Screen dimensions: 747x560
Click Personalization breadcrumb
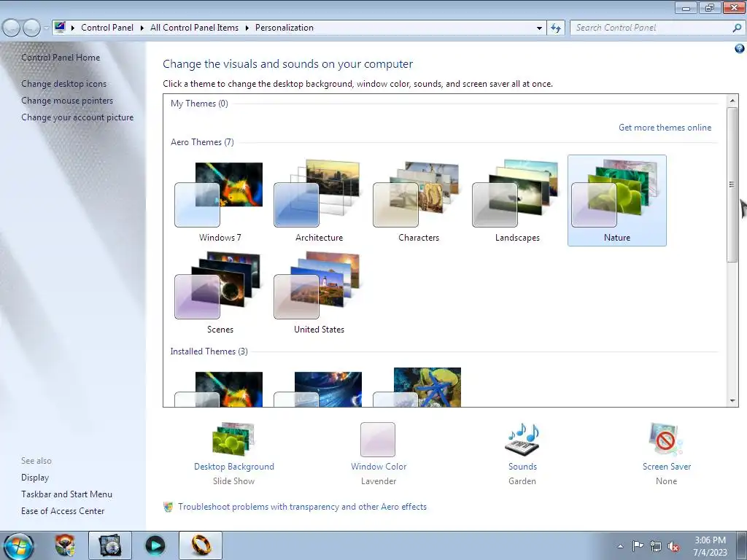pyautogui.click(x=285, y=28)
